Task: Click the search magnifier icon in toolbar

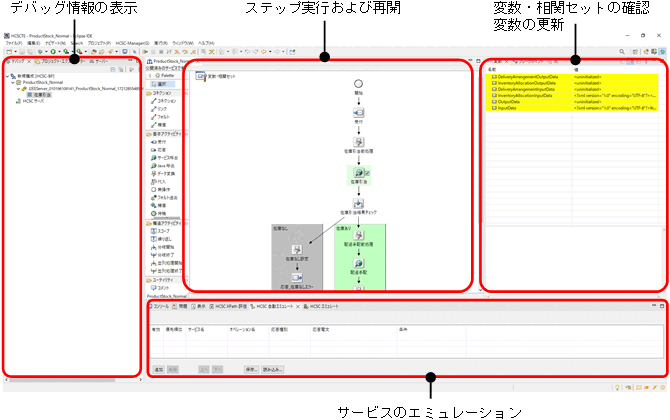Action: (622, 52)
